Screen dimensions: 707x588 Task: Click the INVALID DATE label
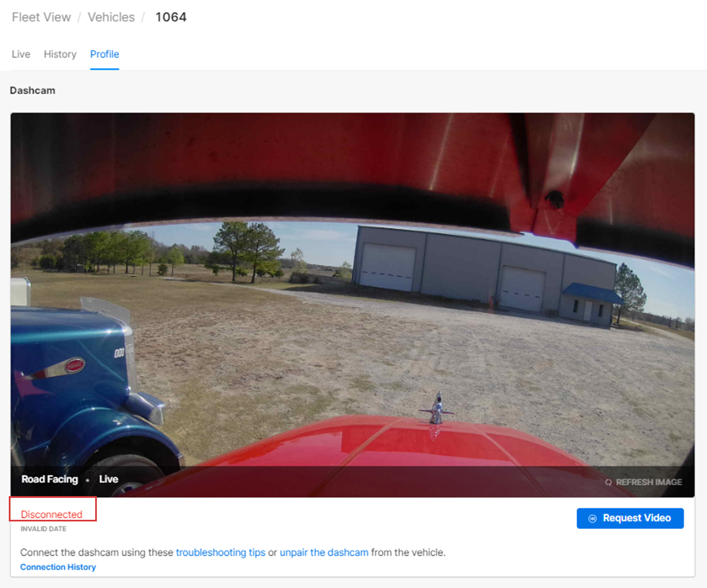(43, 529)
